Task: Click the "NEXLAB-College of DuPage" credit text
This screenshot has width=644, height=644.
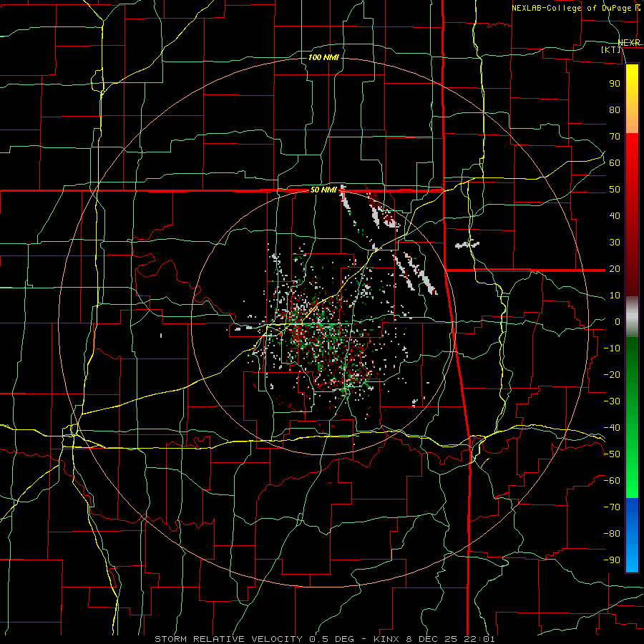Action: 572,8
